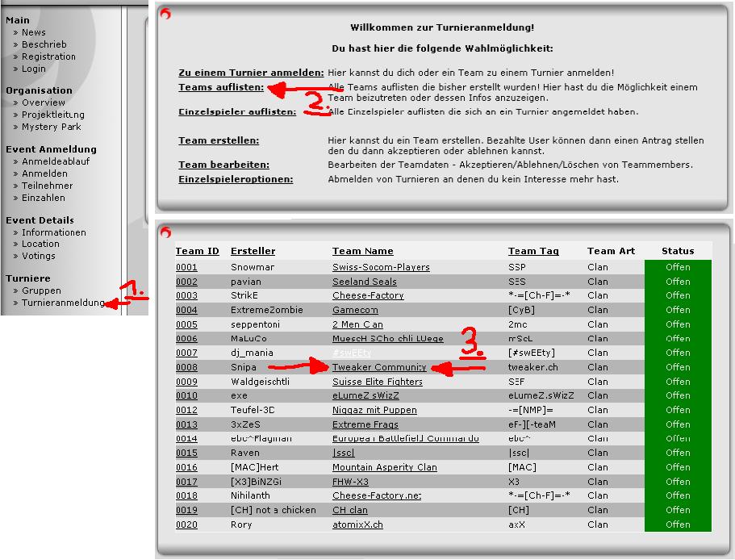
Task: Click 'Teams auflisten' link
Action: [220, 87]
